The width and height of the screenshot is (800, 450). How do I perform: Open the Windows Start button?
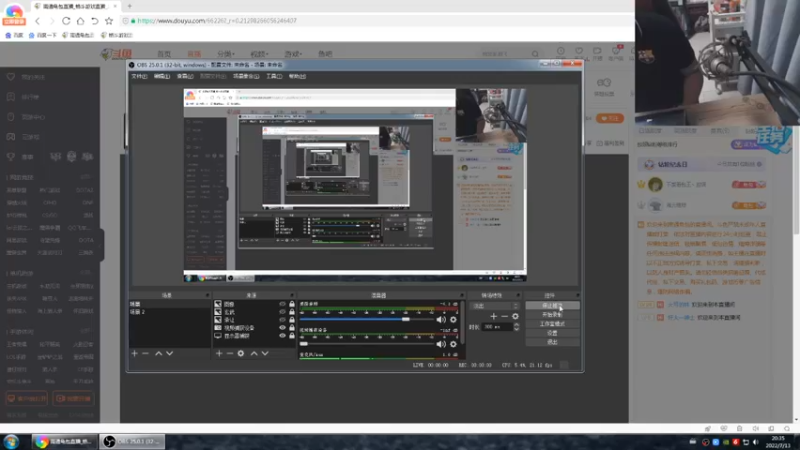[11, 441]
